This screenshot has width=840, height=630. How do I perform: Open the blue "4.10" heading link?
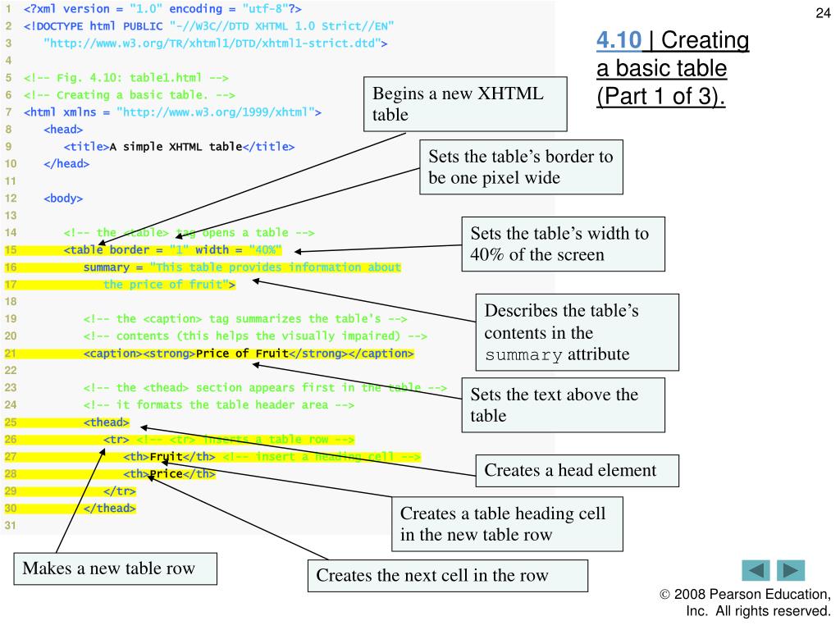(x=619, y=40)
